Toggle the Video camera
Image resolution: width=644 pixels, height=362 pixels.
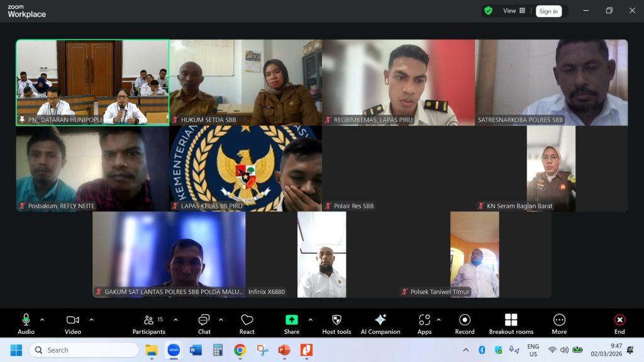[x=73, y=323]
